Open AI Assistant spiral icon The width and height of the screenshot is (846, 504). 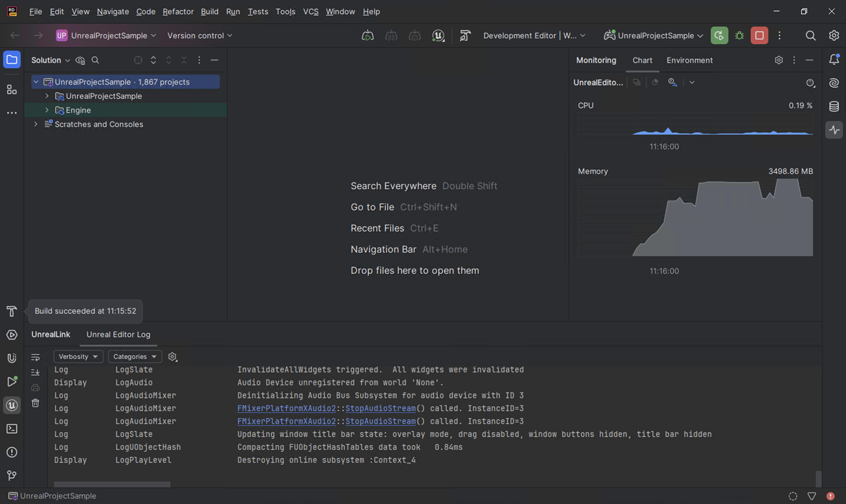tap(834, 83)
